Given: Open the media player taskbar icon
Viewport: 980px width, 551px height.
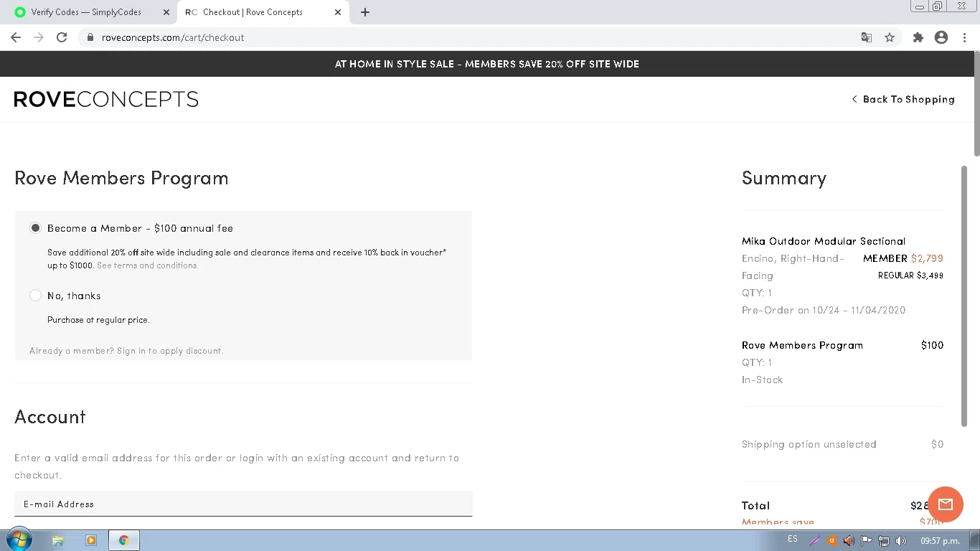Looking at the screenshot, I should 91,540.
